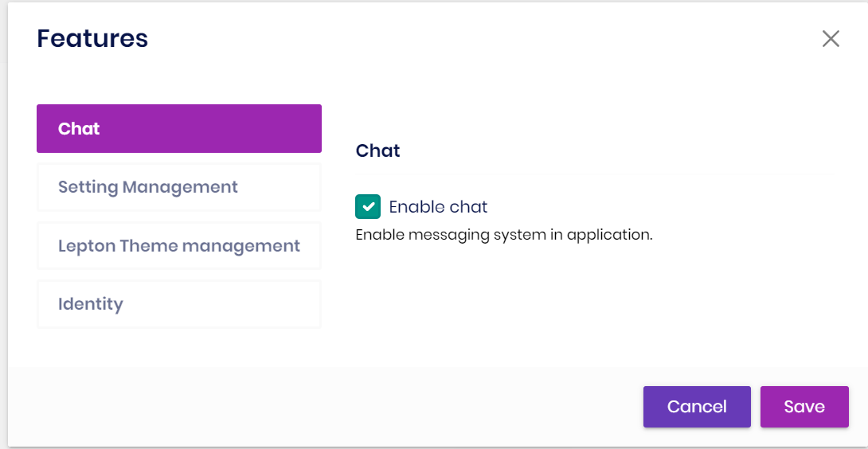The height and width of the screenshot is (449, 868).
Task: Click the 'Enable chat' label text
Action: point(438,207)
